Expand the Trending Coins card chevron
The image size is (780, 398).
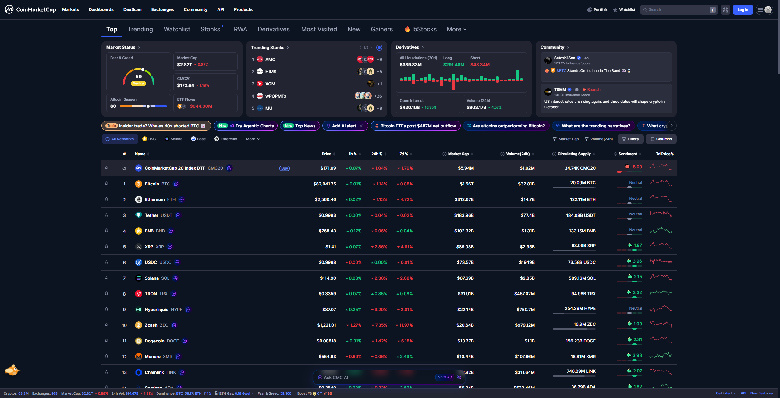(288, 48)
